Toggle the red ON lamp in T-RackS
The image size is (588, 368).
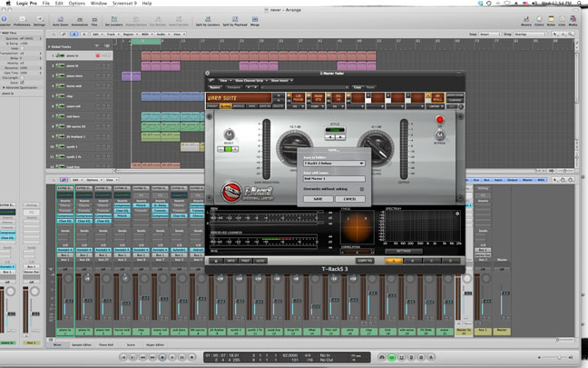439,120
